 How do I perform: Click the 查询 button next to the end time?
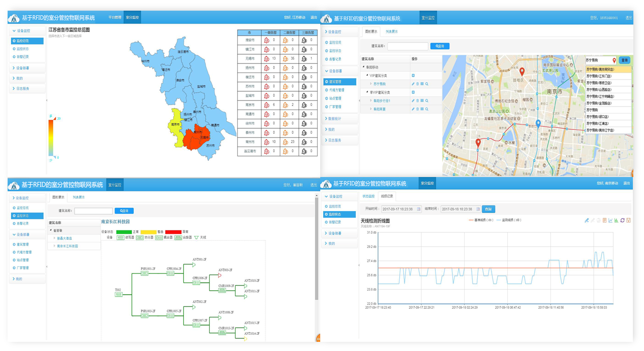pyautogui.click(x=488, y=209)
